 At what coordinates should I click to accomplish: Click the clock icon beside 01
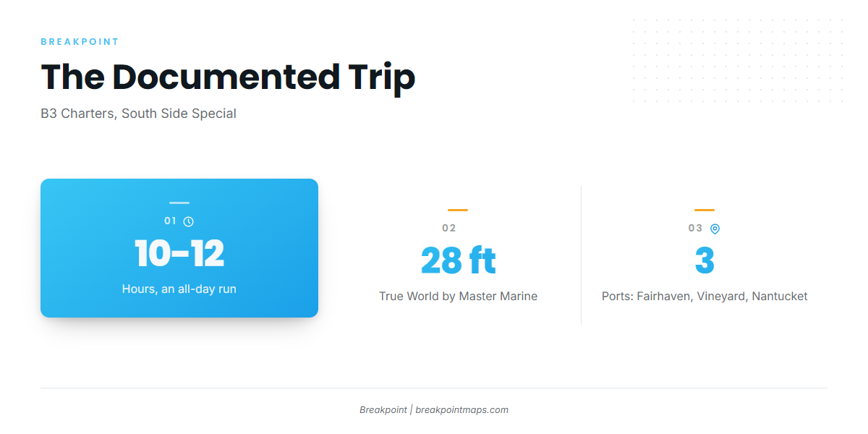click(189, 221)
